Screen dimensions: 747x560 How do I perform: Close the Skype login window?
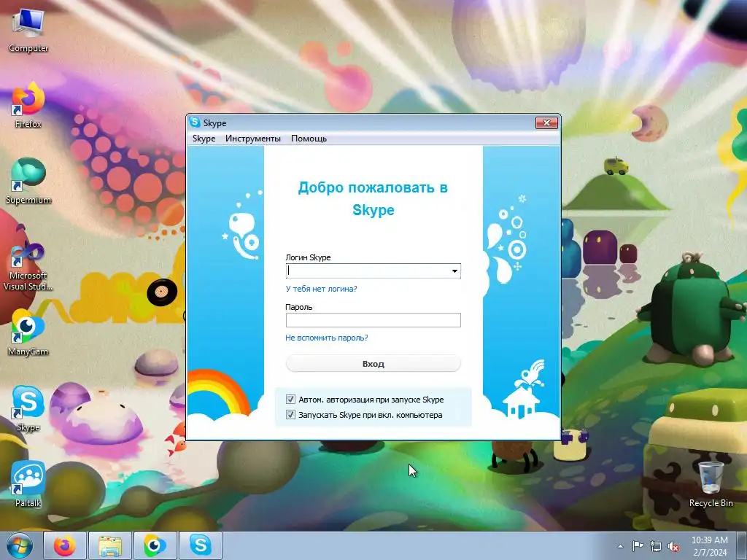pyautogui.click(x=546, y=122)
